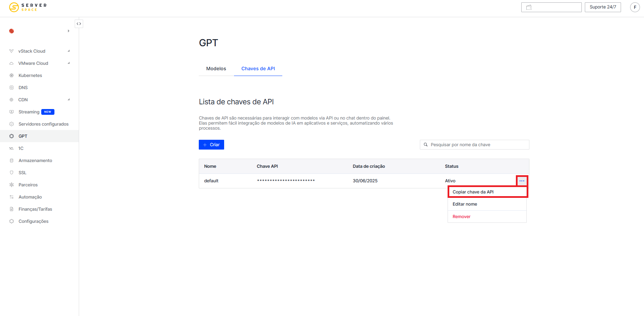Viewport: 644px width, 316px height.
Task: Open the F user avatar menu
Action: point(635,7)
